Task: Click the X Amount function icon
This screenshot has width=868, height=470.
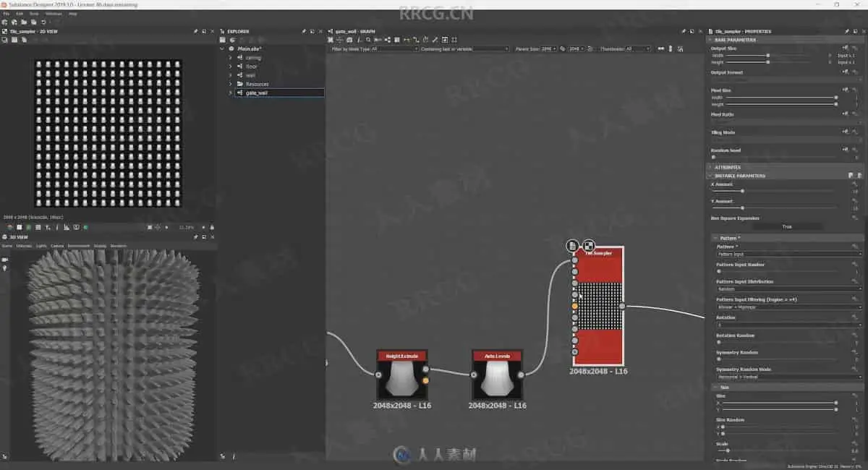Action: pos(855,184)
